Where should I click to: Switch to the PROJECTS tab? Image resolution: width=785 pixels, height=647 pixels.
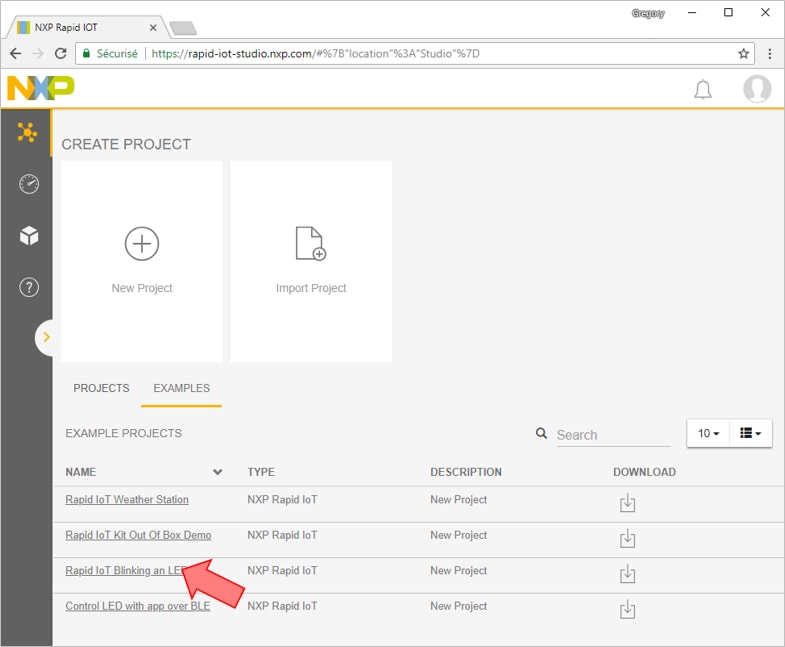(x=101, y=388)
